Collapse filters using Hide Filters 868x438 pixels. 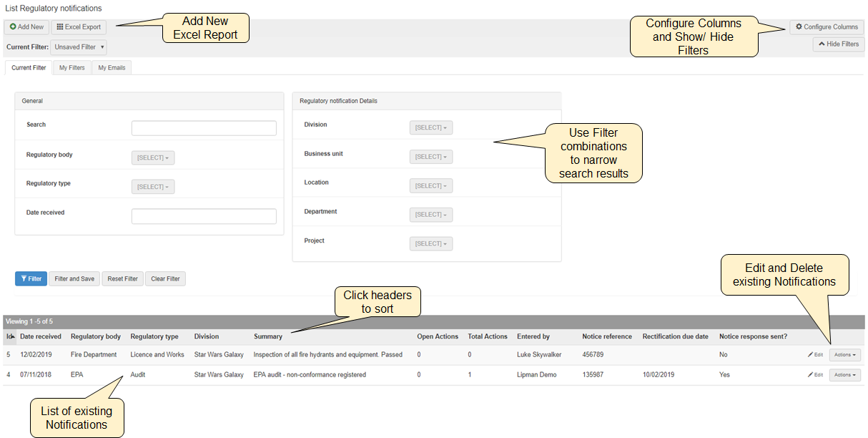click(x=838, y=44)
